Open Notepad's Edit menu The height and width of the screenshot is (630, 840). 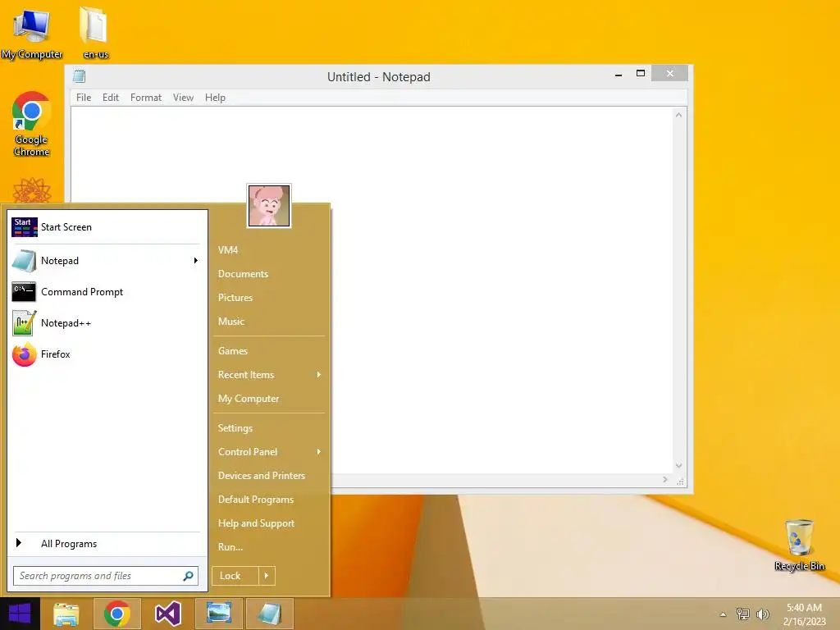click(x=111, y=98)
